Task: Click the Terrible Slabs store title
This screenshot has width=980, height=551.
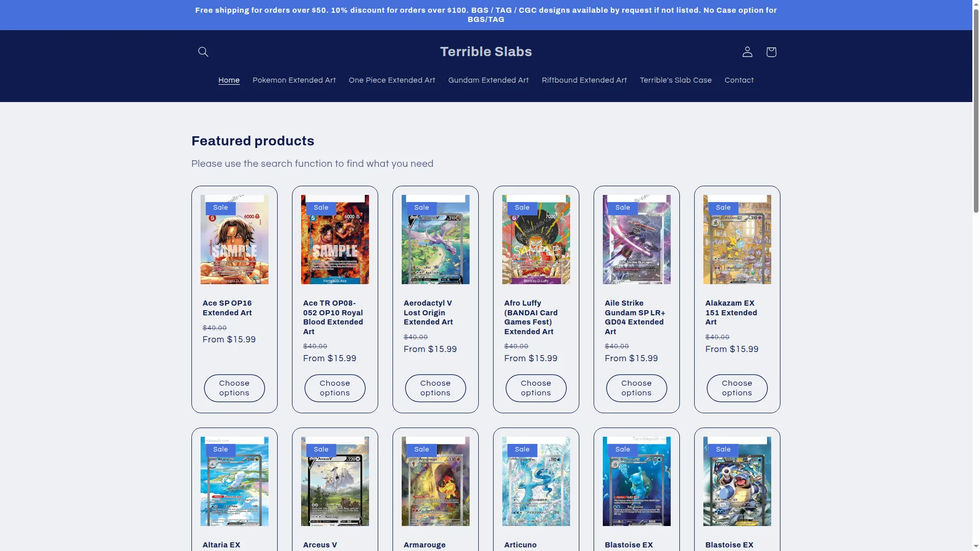Action: click(486, 52)
